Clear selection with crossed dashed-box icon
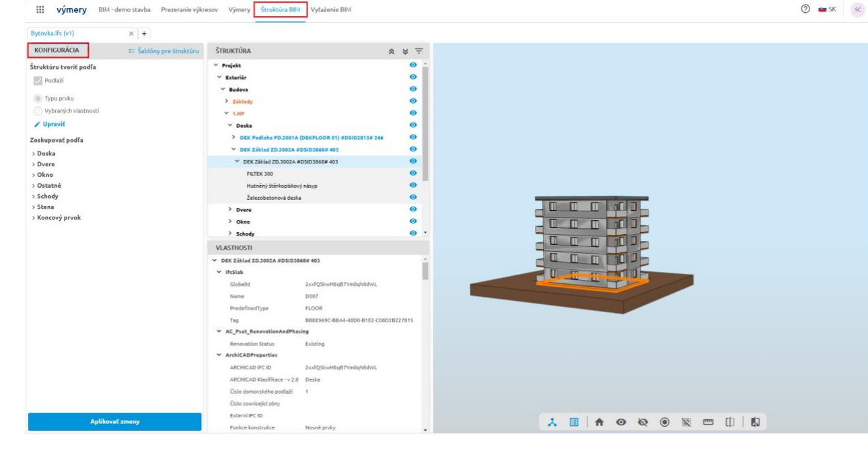 [686, 422]
